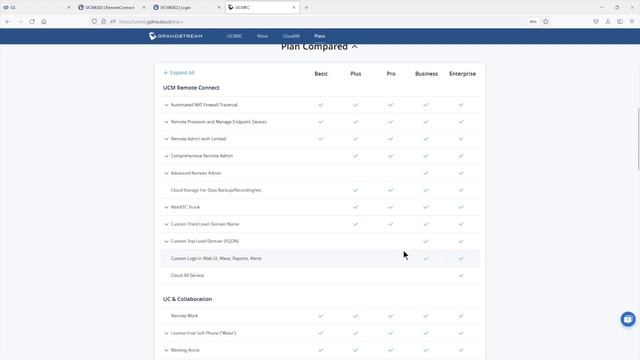
Task: Click the Cloud IM Service row label
Action: tap(187, 276)
